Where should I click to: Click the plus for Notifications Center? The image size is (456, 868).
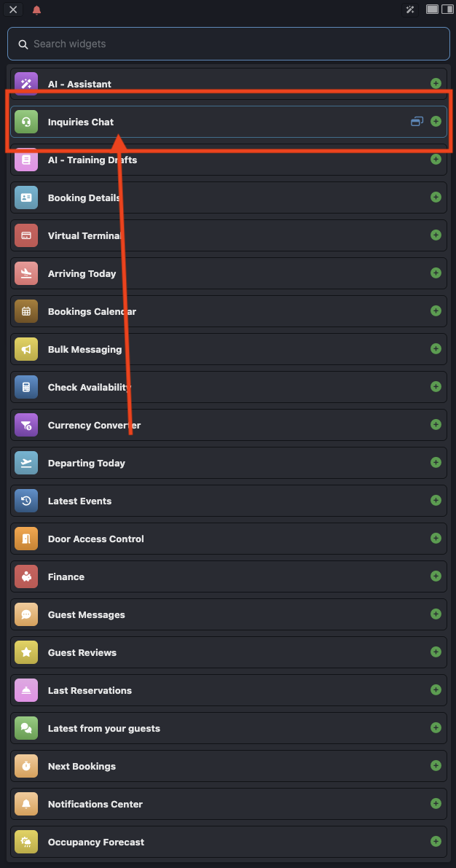tap(436, 804)
